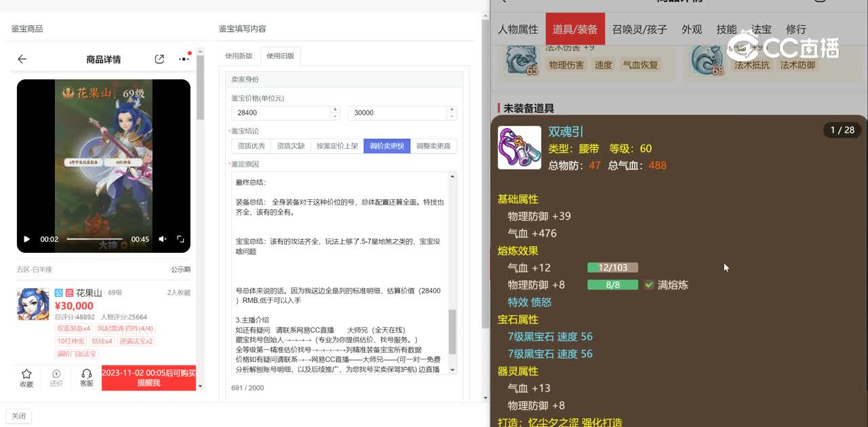Click the product panel scrollbar

click(x=200, y=88)
